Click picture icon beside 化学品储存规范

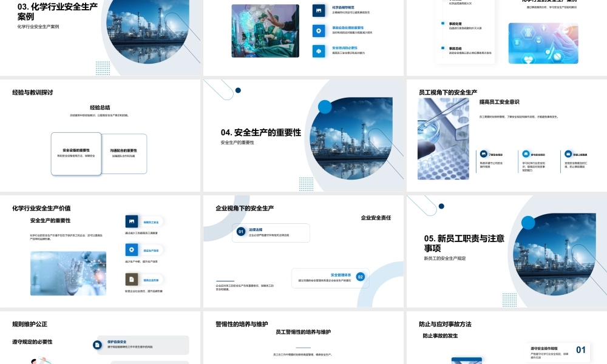coord(319,11)
